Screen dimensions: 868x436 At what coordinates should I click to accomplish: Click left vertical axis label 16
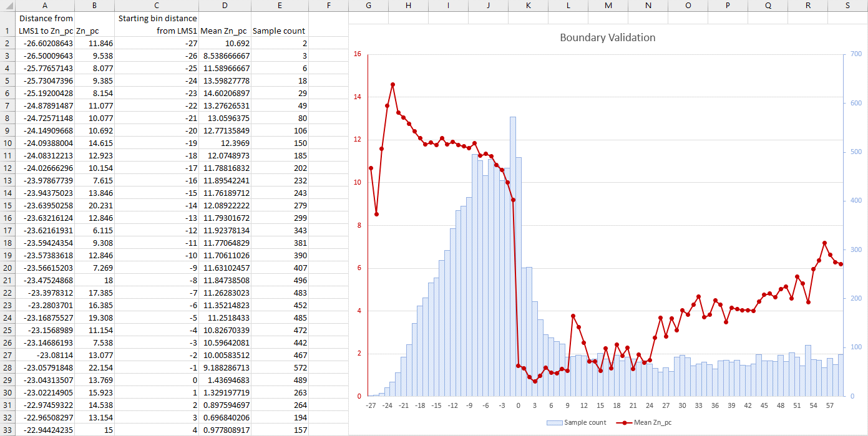point(358,54)
